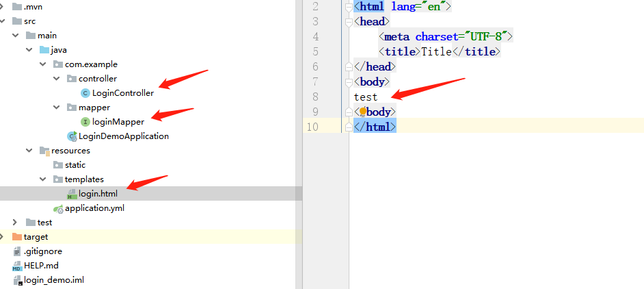644x289 pixels.
Task: Click the lang attribute on line 2
Action: coord(403,7)
